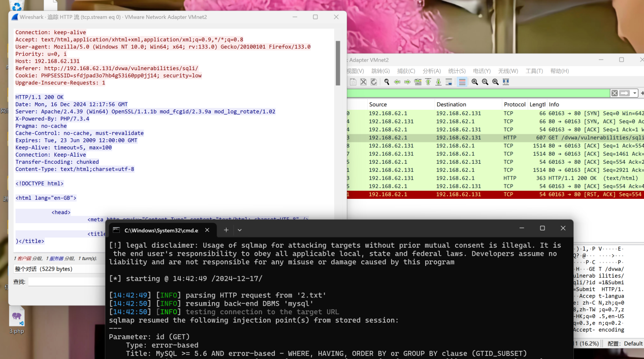Open the 工具(T) menu
Image resolution: width=644 pixels, height=359 pixels.
click(534, 71)
